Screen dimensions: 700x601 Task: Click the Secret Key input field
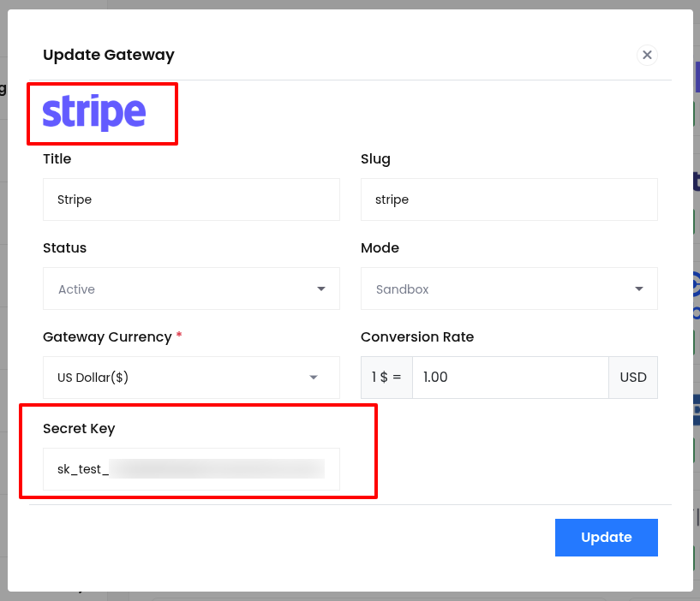coord(191,468)
